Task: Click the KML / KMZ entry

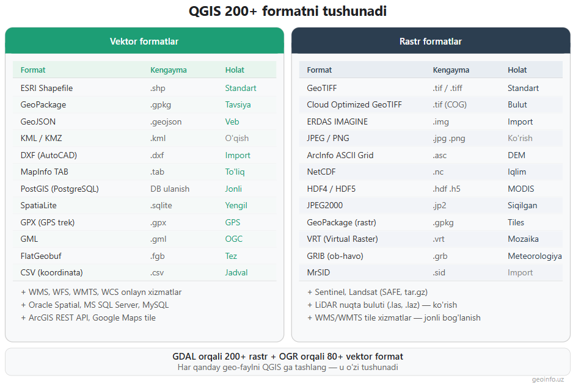Action: click(x=41, y=138)
